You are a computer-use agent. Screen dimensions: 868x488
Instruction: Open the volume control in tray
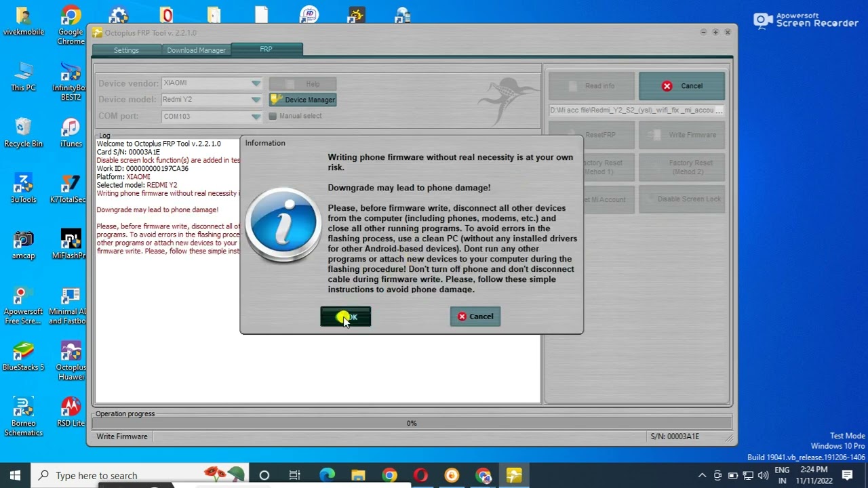(x=763, y=475)
